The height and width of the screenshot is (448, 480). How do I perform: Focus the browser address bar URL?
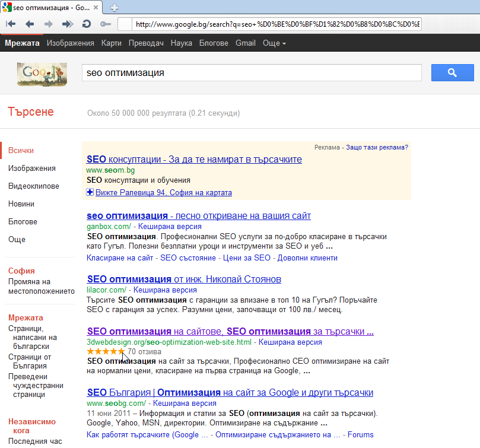tap(277, 24)
